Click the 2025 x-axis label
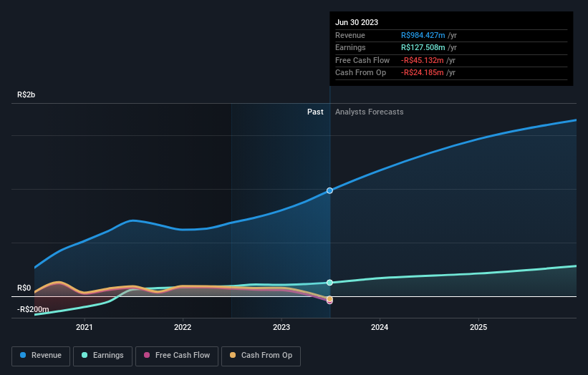This screenshot has height=375, width=588. tap(478, 327)
